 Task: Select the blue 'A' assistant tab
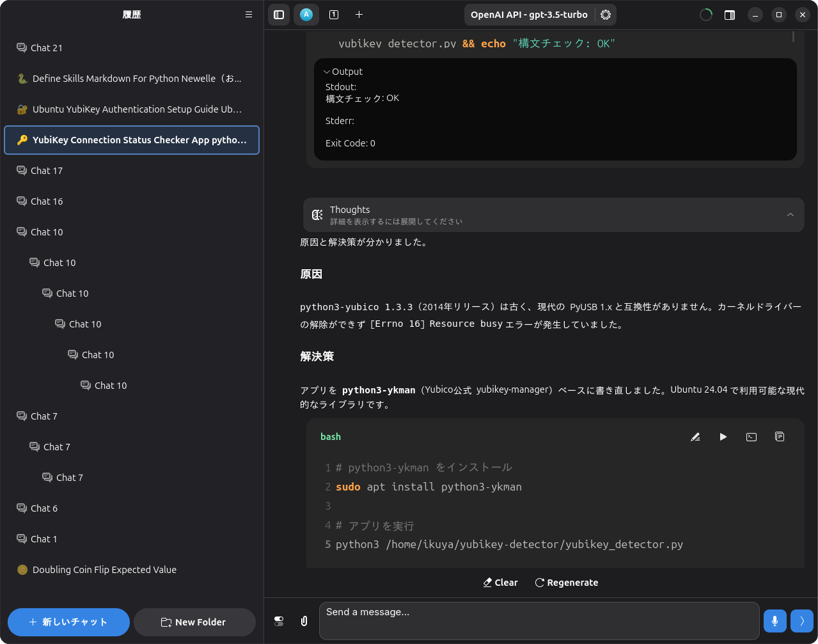pos(306,14)
